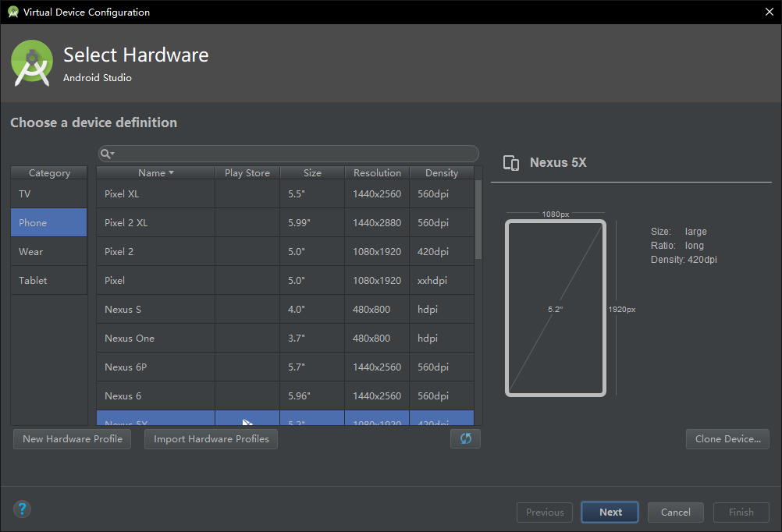782x532 pixels.
Task: Click the Next button
Action: 610,512
